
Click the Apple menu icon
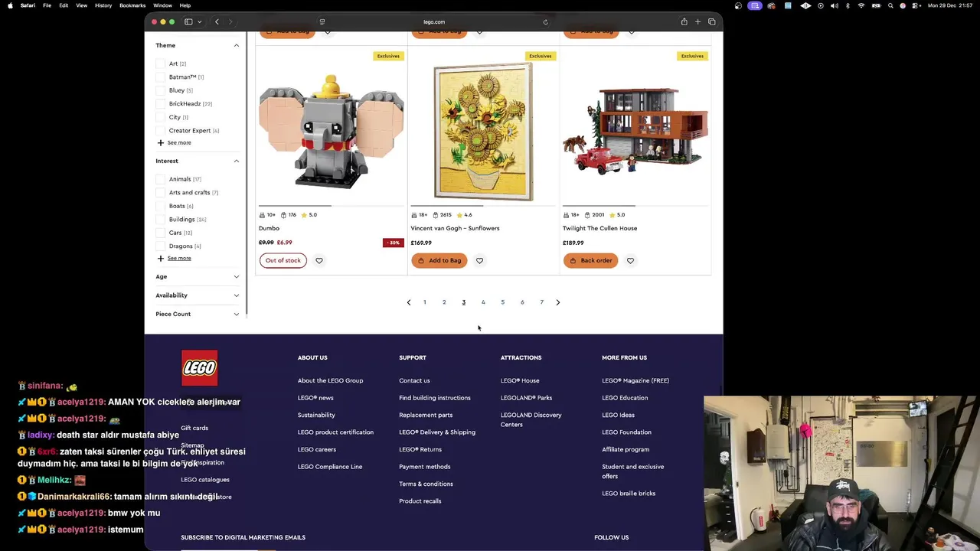coord(10,5)
